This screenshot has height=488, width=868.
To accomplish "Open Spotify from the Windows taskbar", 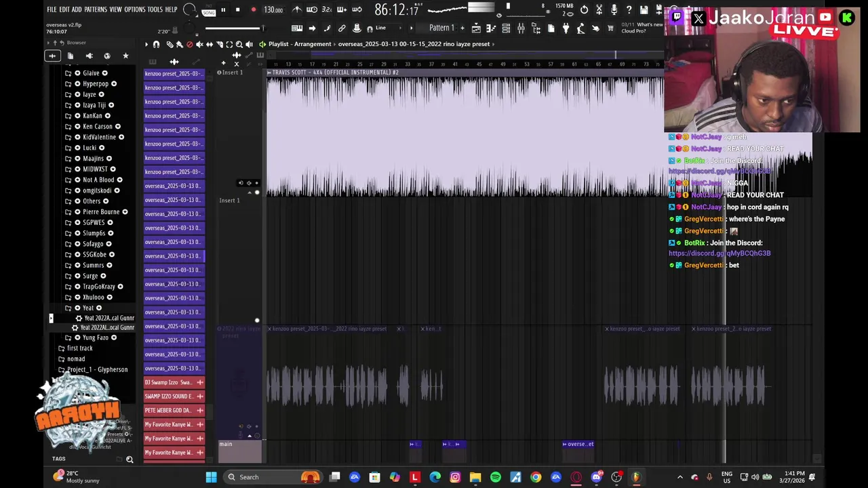I will [496, 477].
